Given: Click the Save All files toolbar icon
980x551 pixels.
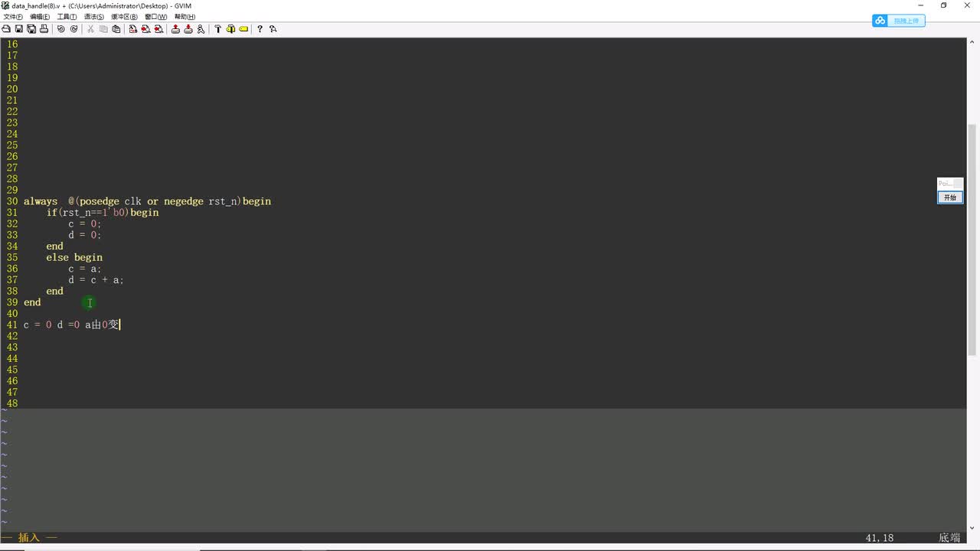Looking at the screenshot, I should pyautogui.click(x=31, y=29).
